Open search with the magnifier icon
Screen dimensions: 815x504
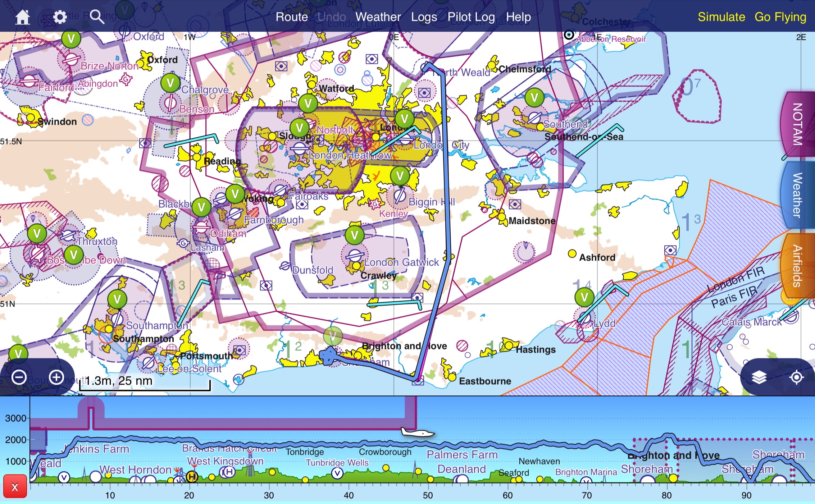tap(97, 17)
